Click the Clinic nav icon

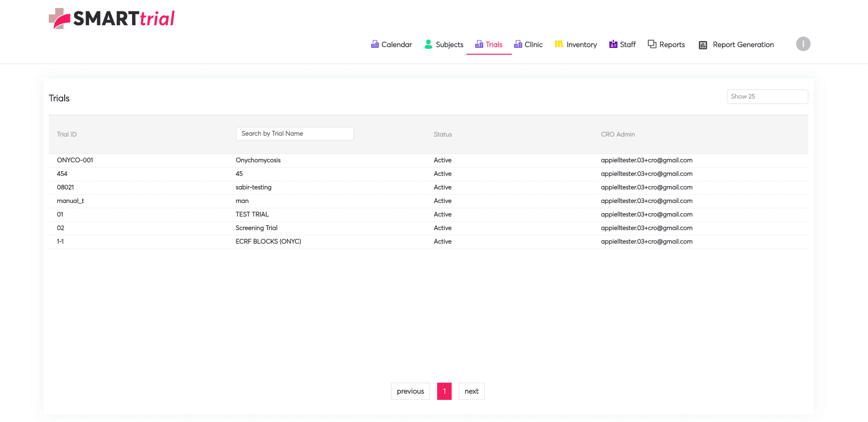pos(518,44)
